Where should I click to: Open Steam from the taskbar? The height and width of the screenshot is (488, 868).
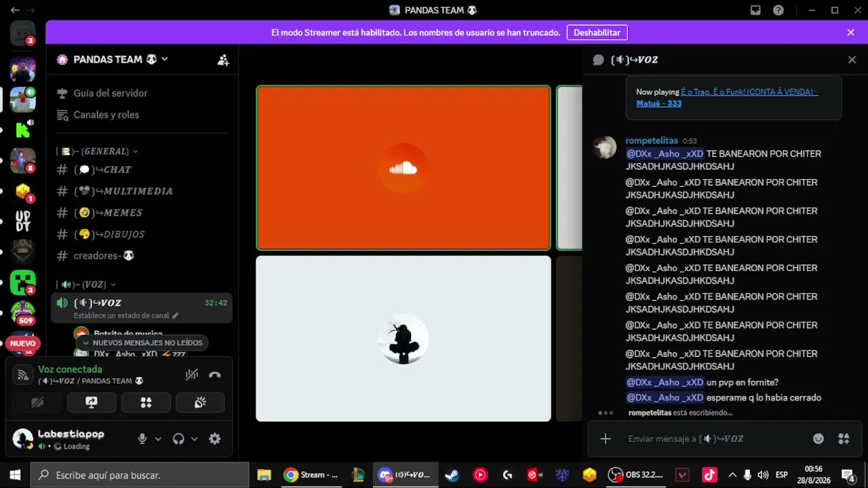452,475
